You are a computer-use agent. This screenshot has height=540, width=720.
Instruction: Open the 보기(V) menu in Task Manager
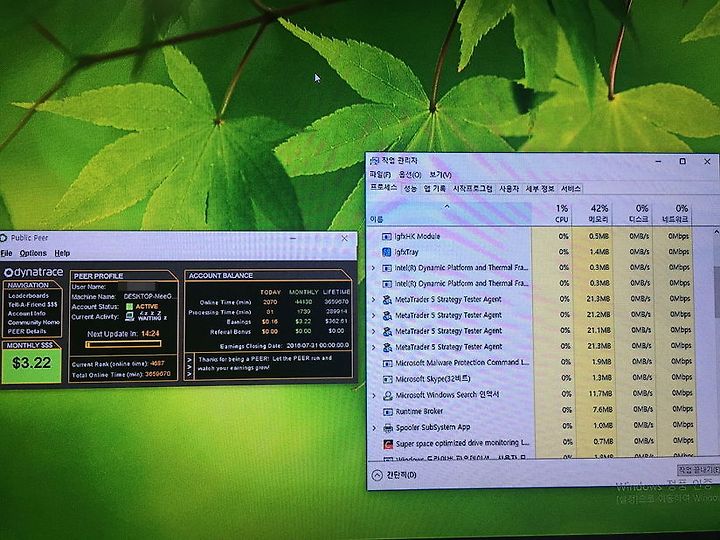coord(440,174)
